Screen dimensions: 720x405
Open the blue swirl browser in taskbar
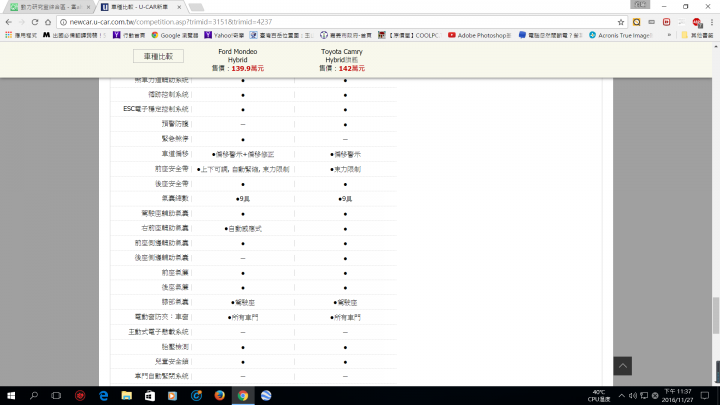[196, 395]
